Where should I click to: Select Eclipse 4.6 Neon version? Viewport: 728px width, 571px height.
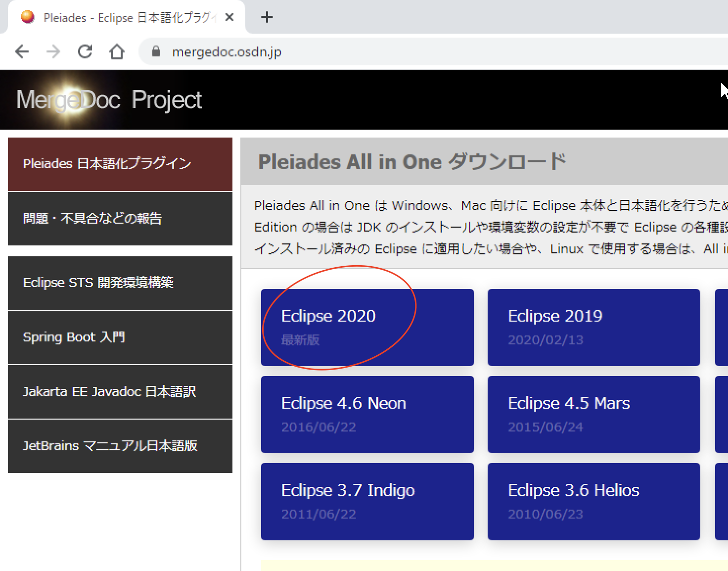[367, 414]
